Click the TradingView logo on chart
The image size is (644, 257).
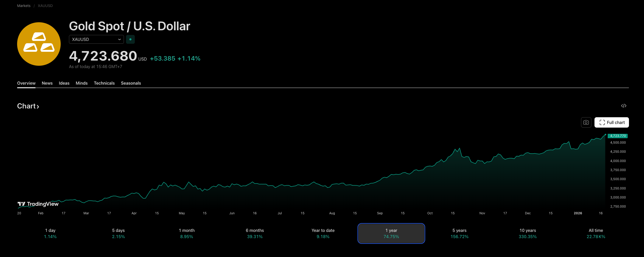click(x=38, y=204)
